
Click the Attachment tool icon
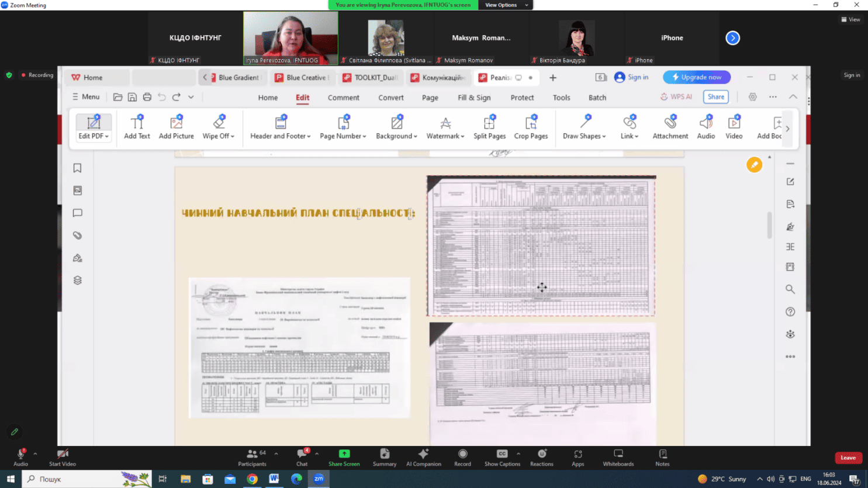tap(670, 123)
